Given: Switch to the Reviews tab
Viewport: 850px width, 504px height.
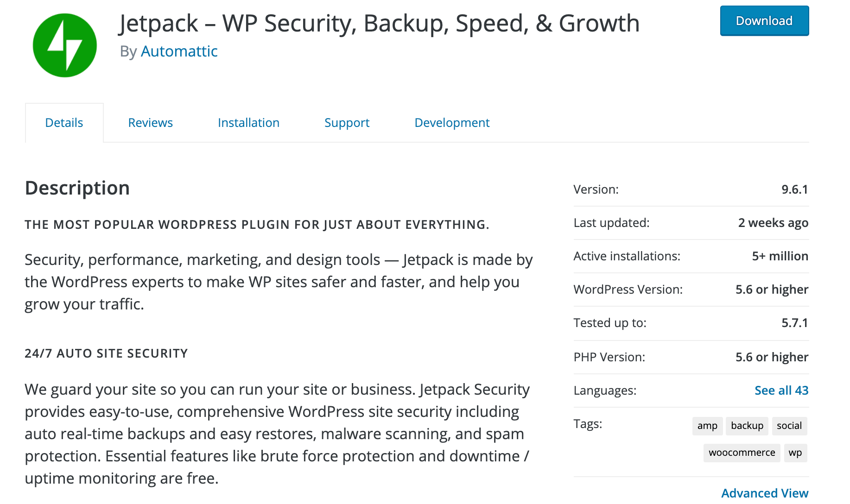Looking at the screenshot, I should tap(150, 123).
